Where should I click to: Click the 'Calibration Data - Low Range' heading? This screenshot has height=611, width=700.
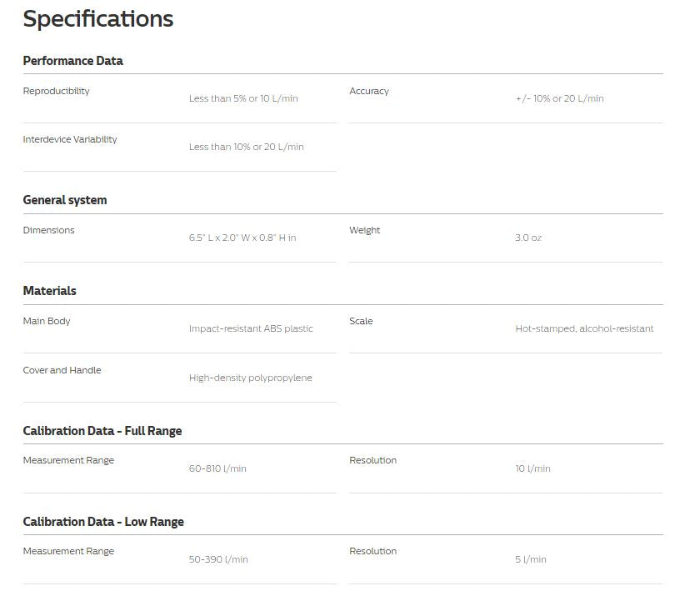(103, 522)
